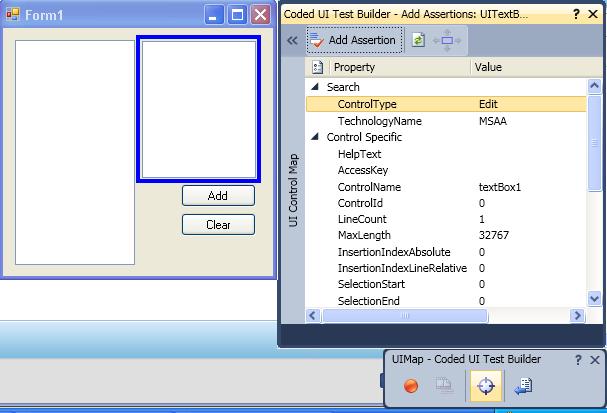607x413 pixels.
Task: Click the Refresh properties icon
Action: point(418,40)
